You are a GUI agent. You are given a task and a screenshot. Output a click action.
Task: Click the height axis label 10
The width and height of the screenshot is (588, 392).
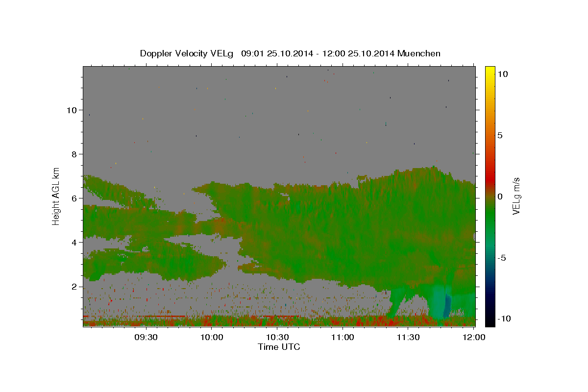[x=72, y=110]
